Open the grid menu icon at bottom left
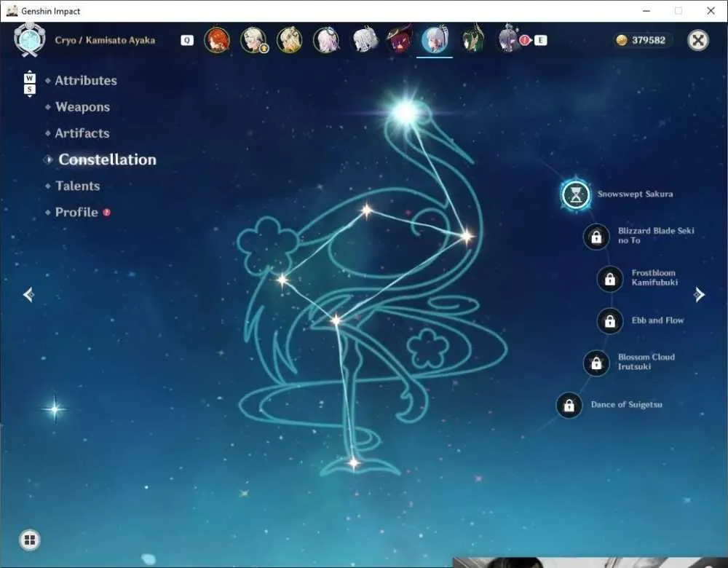 click(x=30, y=540)
